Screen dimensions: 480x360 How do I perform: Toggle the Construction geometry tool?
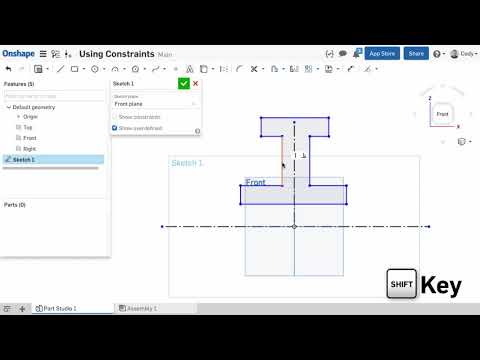click(x=224, y=69)
